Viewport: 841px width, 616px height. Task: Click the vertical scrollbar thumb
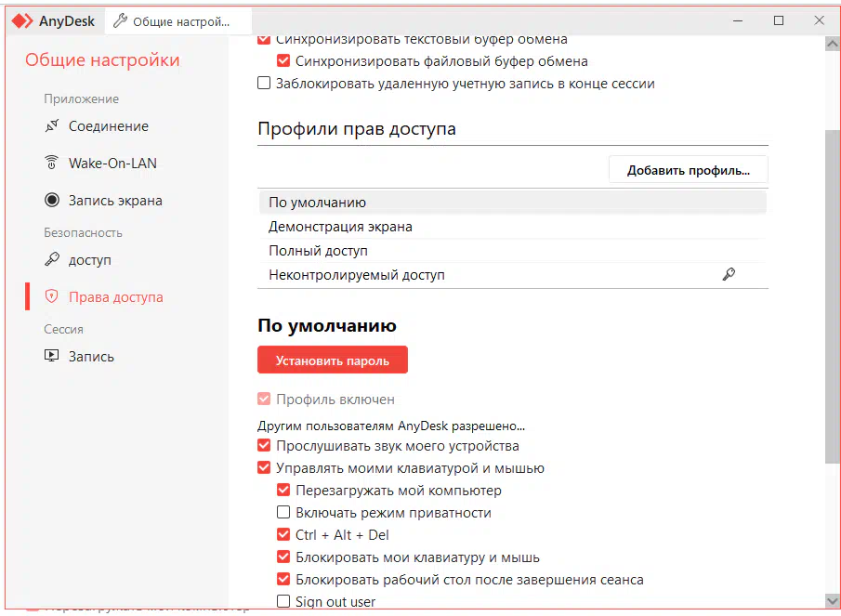click(x=833, y=296)
